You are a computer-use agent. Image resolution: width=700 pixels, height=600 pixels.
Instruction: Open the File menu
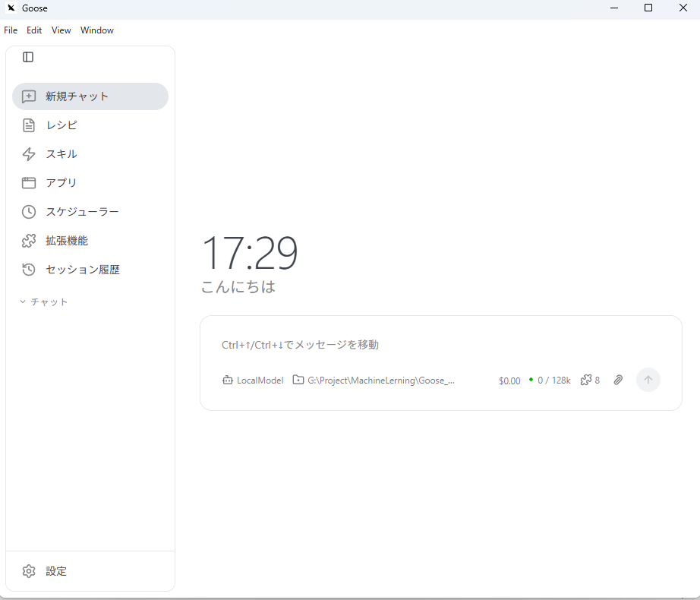point(11,30)
